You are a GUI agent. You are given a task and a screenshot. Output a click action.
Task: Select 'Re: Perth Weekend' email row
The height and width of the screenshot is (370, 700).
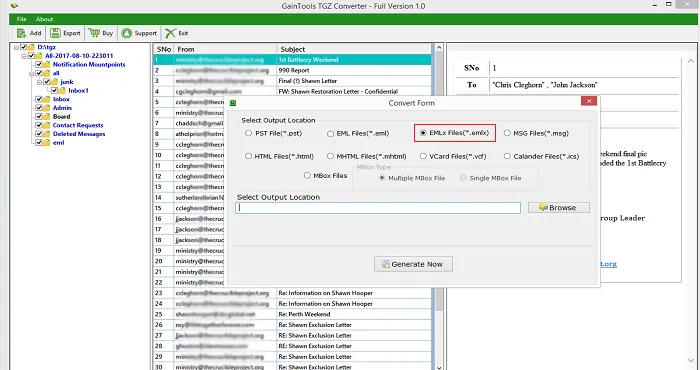point(292,314)
